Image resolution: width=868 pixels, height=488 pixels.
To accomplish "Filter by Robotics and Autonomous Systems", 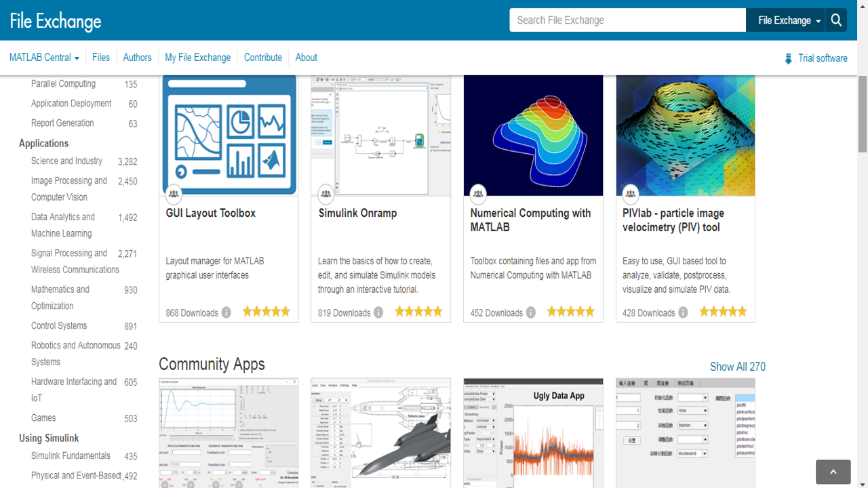I will (x=76, y=354).
